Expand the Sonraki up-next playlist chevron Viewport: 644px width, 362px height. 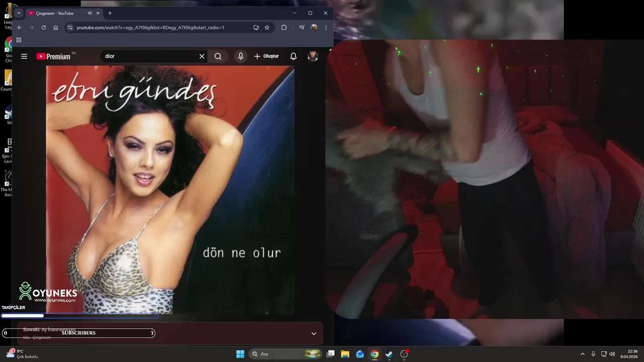point(314,333)
